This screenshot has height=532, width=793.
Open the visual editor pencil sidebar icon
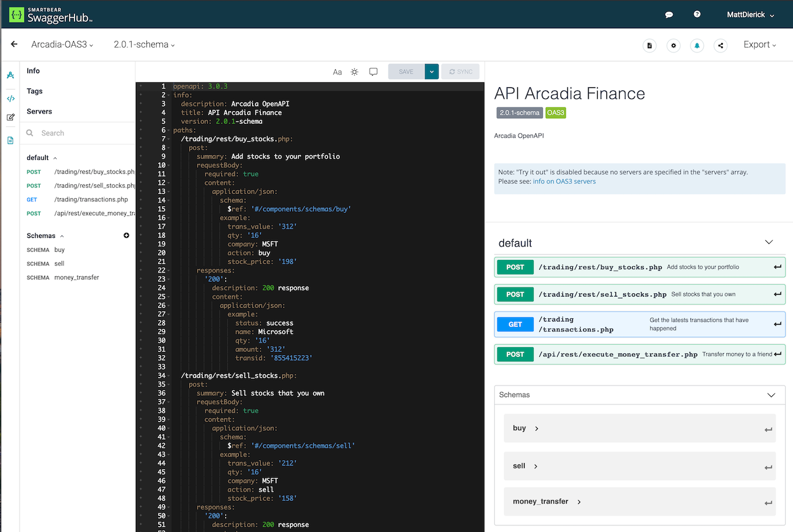(x=10, y=117)
